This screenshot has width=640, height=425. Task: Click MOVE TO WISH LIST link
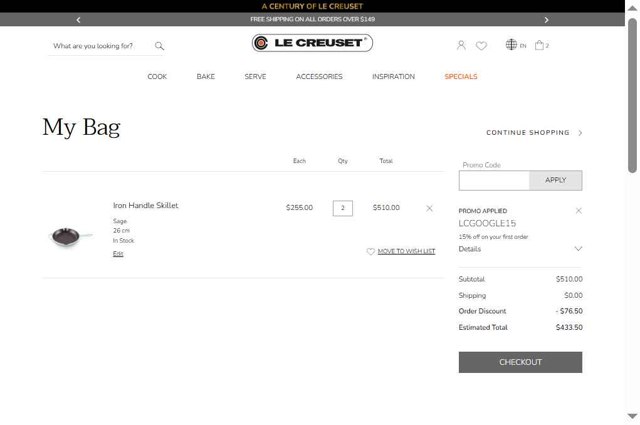coord(406,251)
